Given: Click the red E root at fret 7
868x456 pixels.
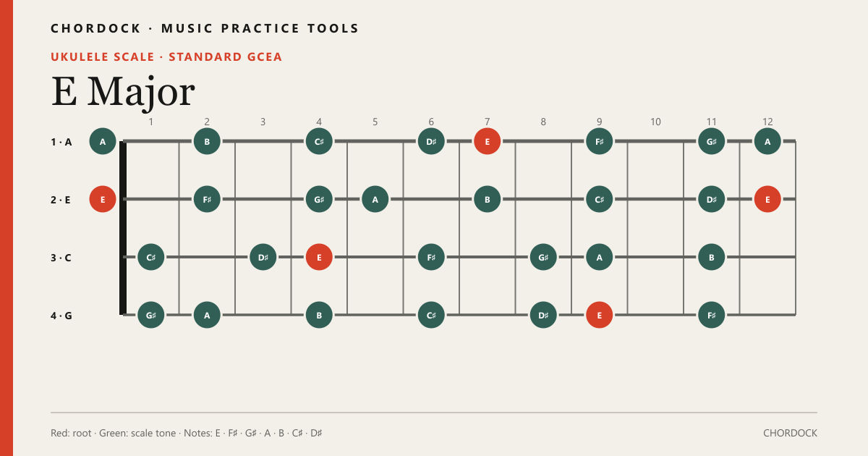Looking at the screenshot, I should 488,141.
